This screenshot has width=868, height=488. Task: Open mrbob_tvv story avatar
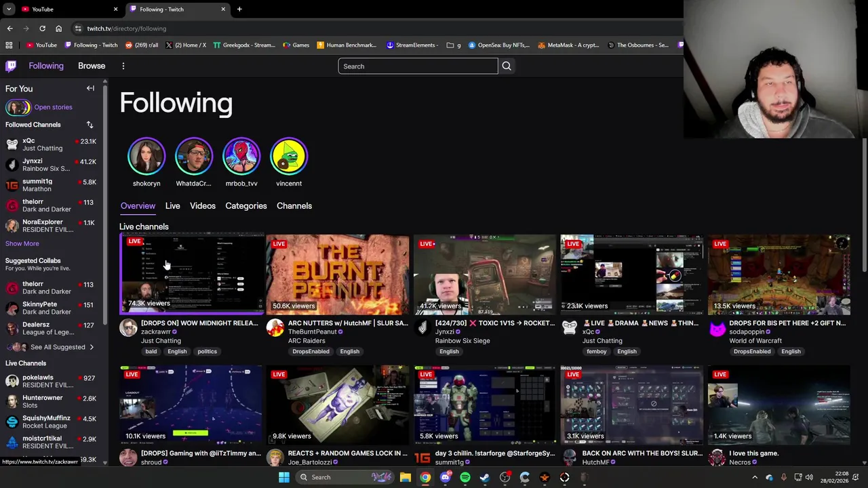[x=241, y=157]
